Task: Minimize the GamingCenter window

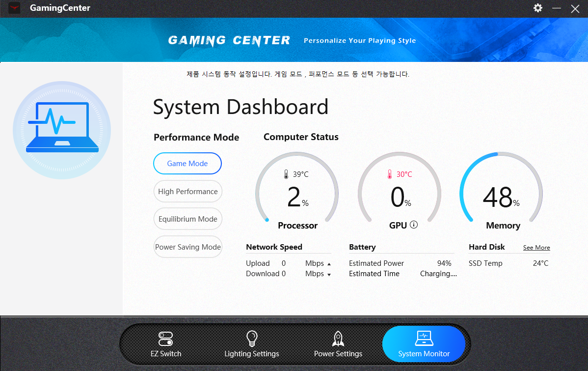Action: point(557,8)
